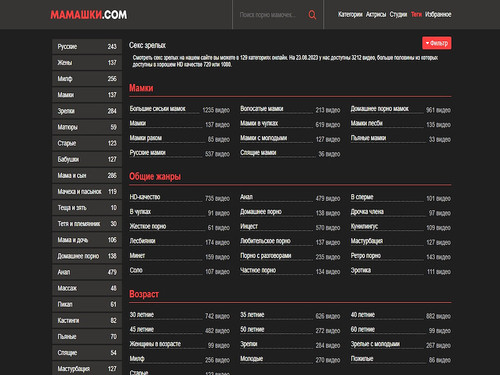Screen dimensions: 500x375
Task: Open the Мамки в чулках tag
Action: pos(259,123)
